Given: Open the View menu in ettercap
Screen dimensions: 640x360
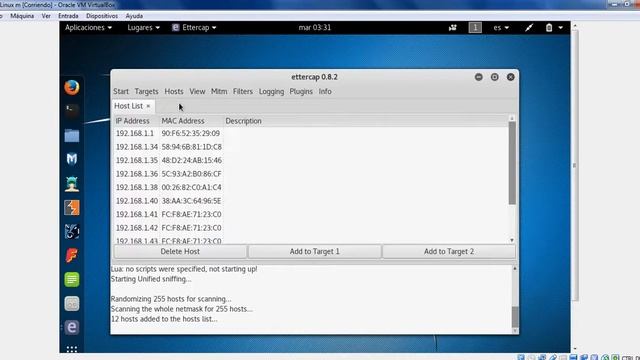Looking at the screenshot, I should pyautogui.click(x=197, y=91).
